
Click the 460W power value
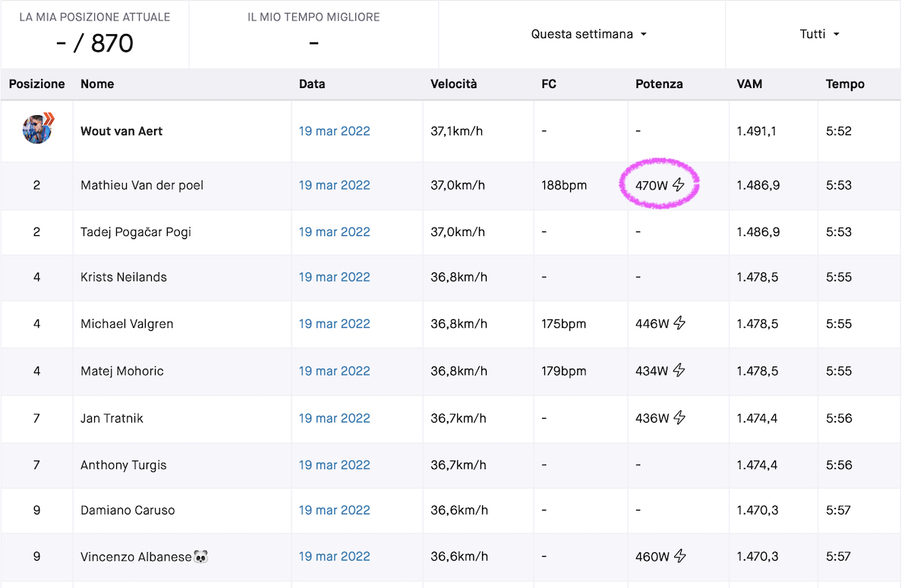652,556
